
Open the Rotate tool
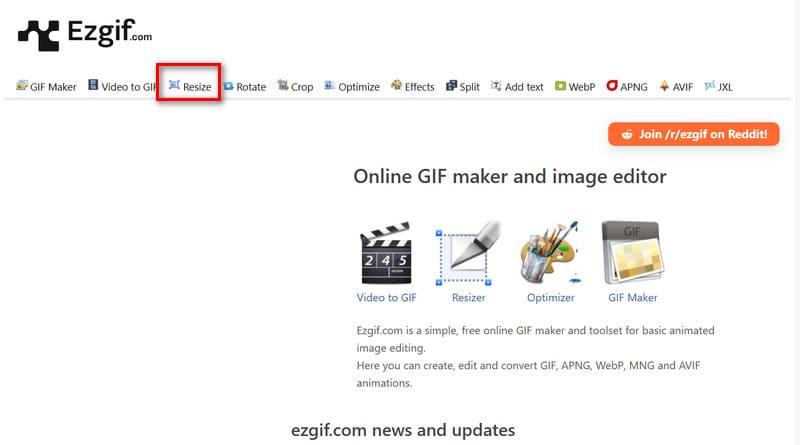point(245,87)
